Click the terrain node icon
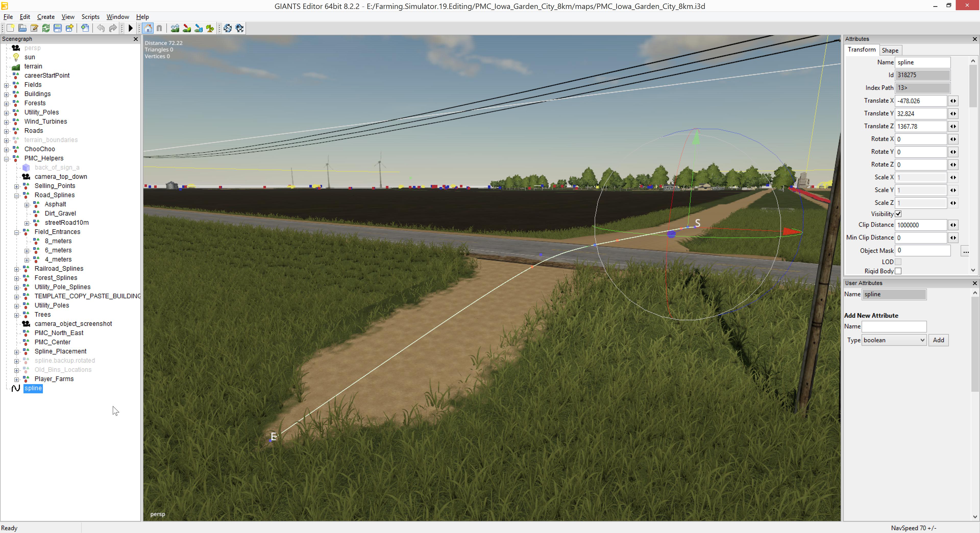Viewport: 980px width, 533px height. point(16,67)
